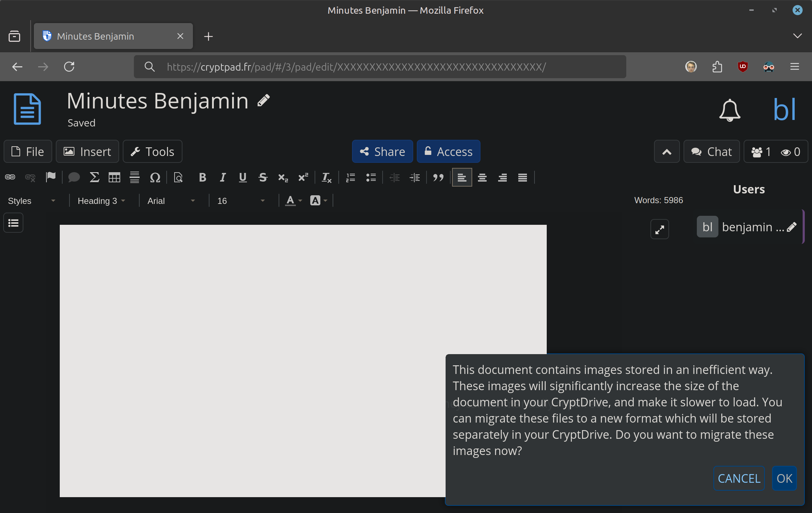Open the Heading 3 paragraph format dropdown
Screen dimensions: 812x513
(101, 201)
